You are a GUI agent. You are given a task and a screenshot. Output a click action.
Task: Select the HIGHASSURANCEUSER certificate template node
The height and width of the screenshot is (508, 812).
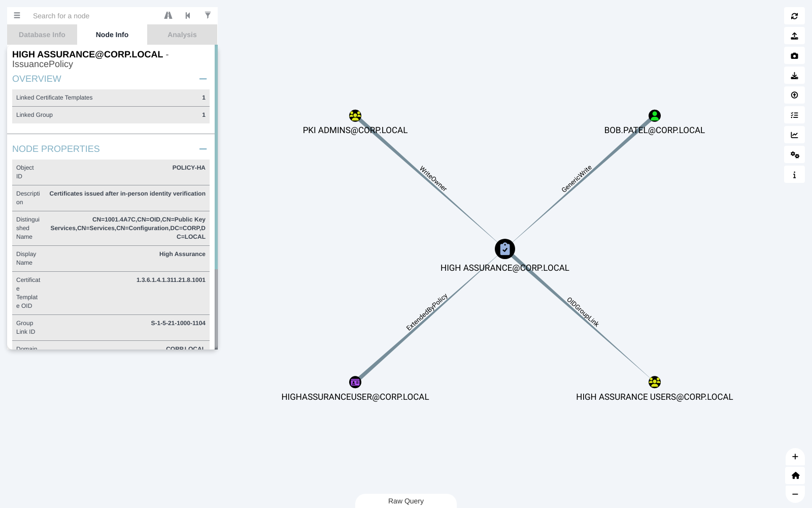355,382
